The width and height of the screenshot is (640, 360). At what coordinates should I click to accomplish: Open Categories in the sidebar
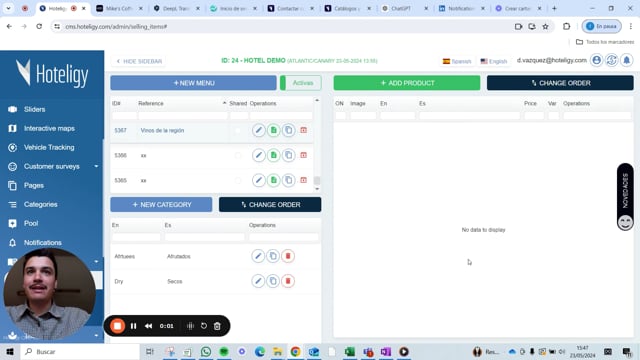[x=40, y=204]
